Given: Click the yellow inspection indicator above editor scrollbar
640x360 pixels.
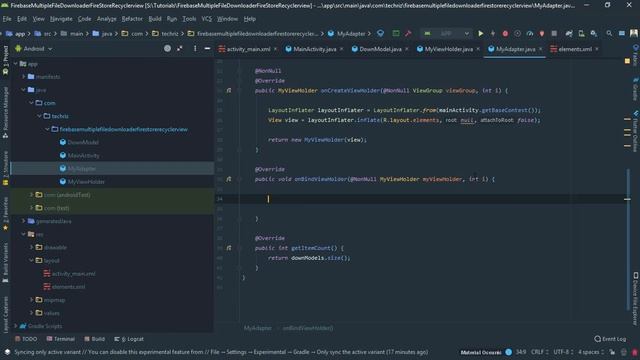Looking at the screenshot, I should click(627, 61).
